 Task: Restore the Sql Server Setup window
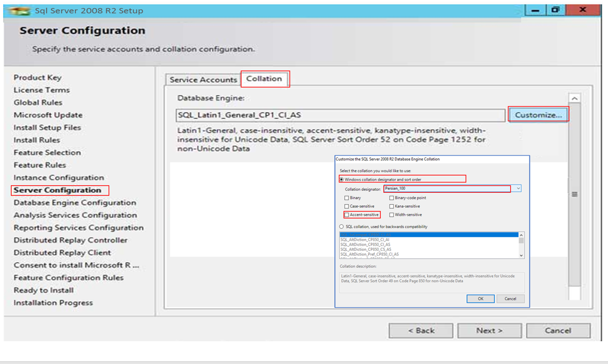tap(555, 10)
